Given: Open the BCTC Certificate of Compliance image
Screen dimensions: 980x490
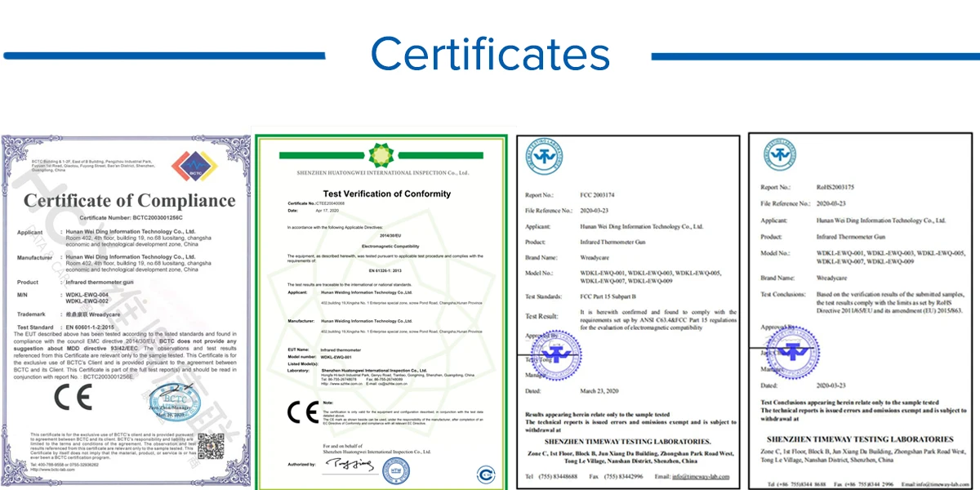Looking at the screenshot, I should (125, 310).
